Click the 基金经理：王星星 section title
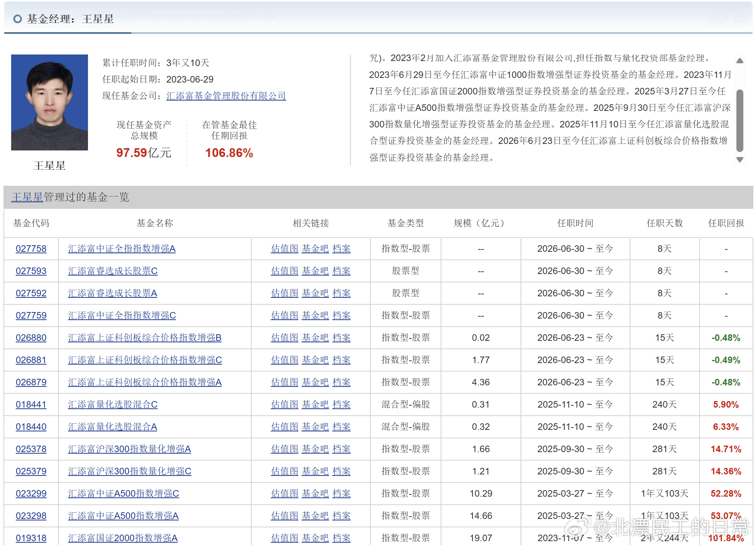Viewport: 756px width, 545px height. (70, 19)
